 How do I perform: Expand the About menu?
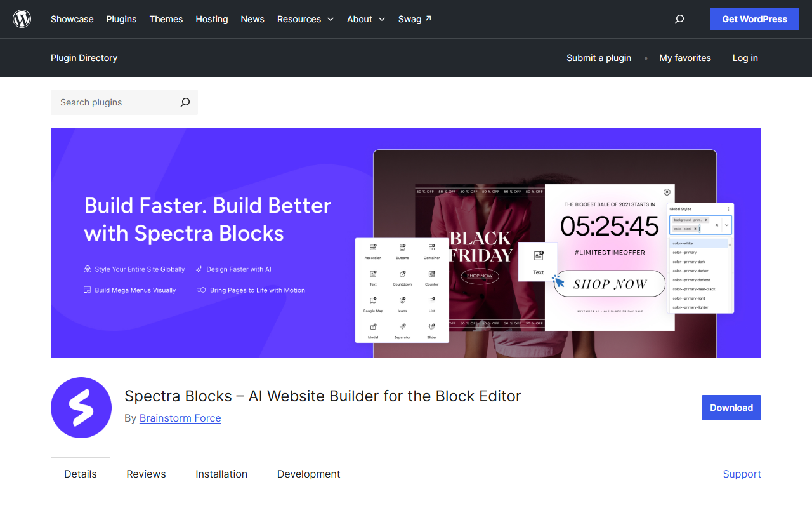tap(366, 19)
